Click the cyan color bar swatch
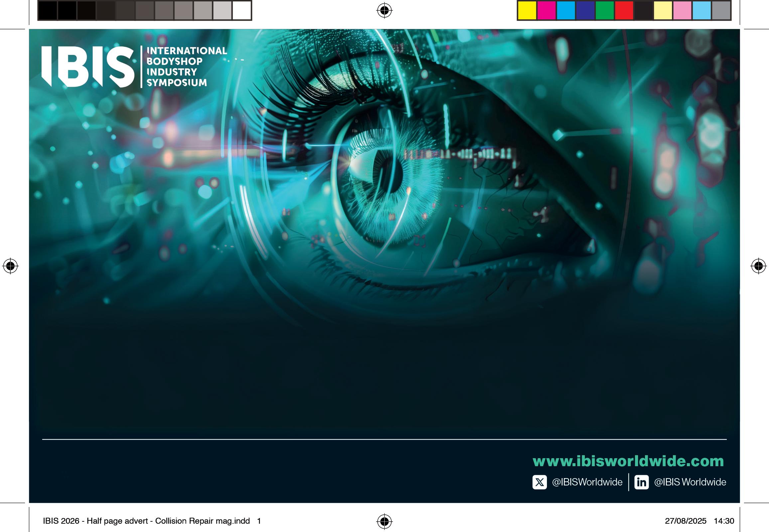This screenshot has width=769, height=532. (x=566, y=11)
